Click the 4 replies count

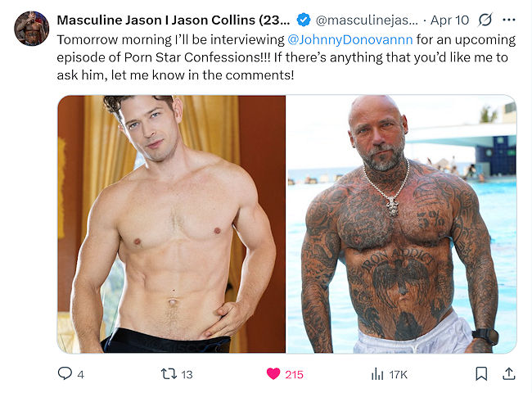(x=80, y=375)
